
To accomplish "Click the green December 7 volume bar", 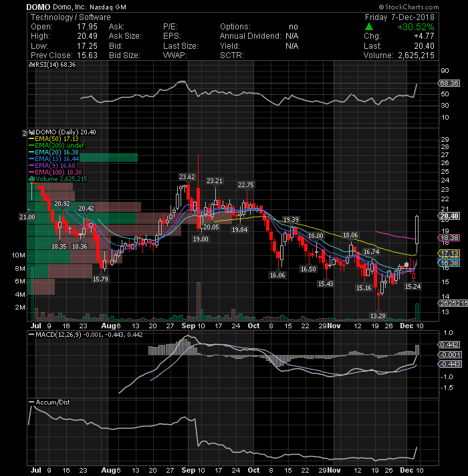I will (x=417, y=312).
